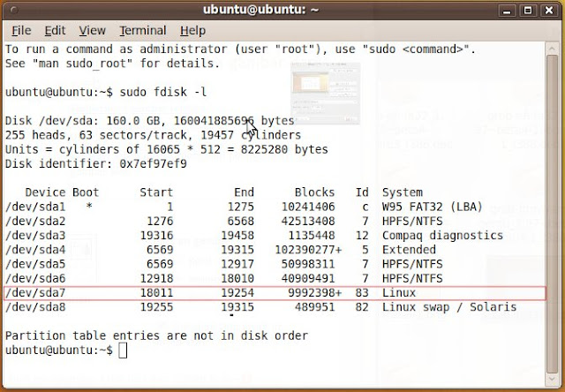Click 'Compaq diagnostics' system text
The width and height of the screenshot is (565, 392).
tap(442, 236)
